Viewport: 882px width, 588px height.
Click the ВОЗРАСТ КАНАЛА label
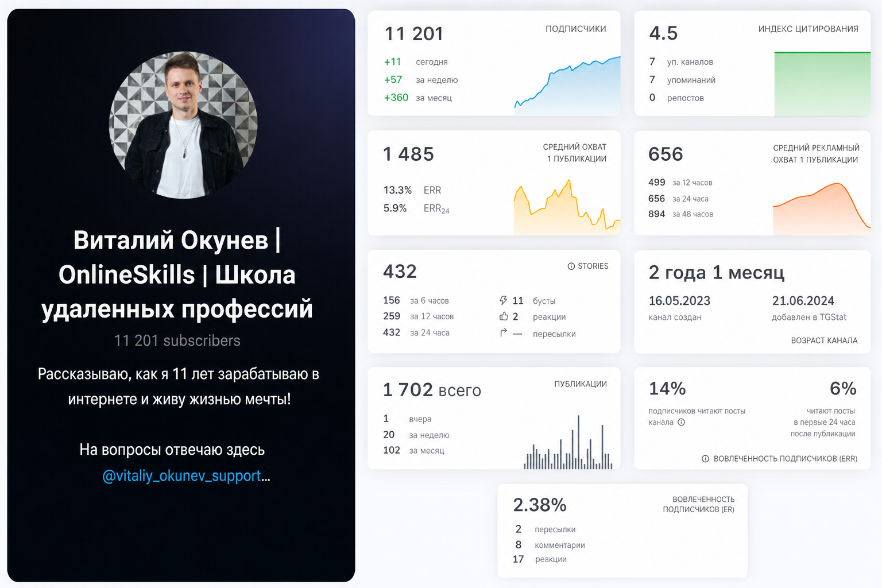tap(824, 341)
